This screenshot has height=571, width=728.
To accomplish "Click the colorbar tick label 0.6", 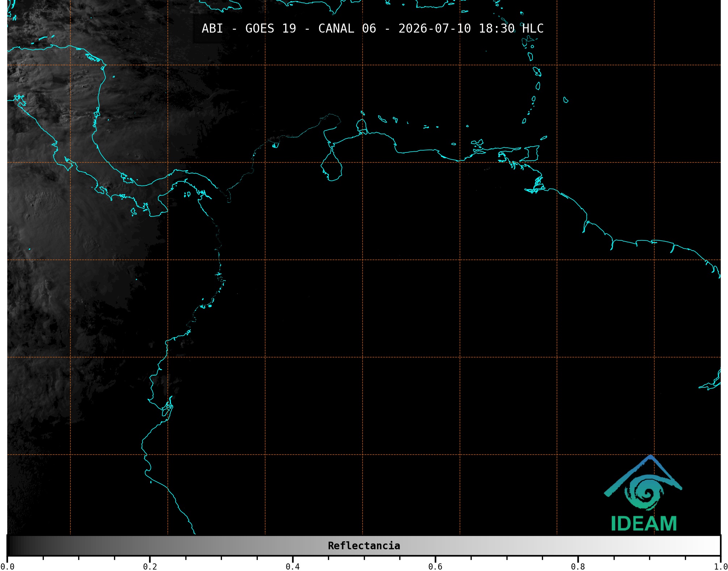I will [435, 567].
